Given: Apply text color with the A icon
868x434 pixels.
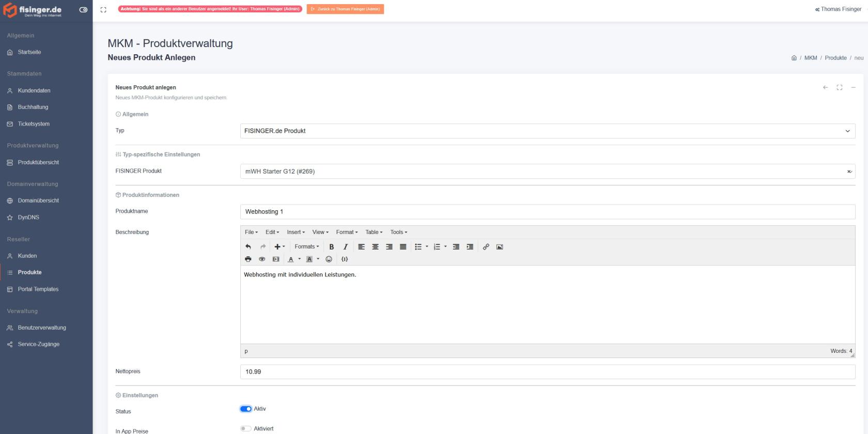Looking at the screenshot, I should pos(291,259).
